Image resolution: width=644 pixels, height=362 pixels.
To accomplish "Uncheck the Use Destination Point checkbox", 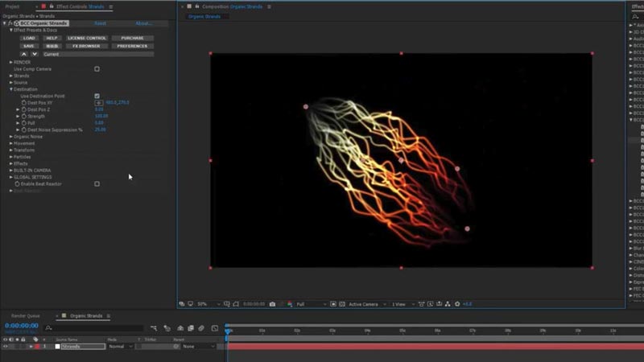I will point(97,96).
